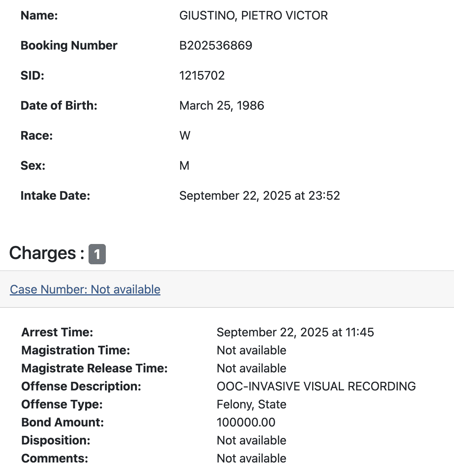This screenshot has width=454, height=476.
Task: Click the Offense Type value Felony, State
Action: pos(251,404)
